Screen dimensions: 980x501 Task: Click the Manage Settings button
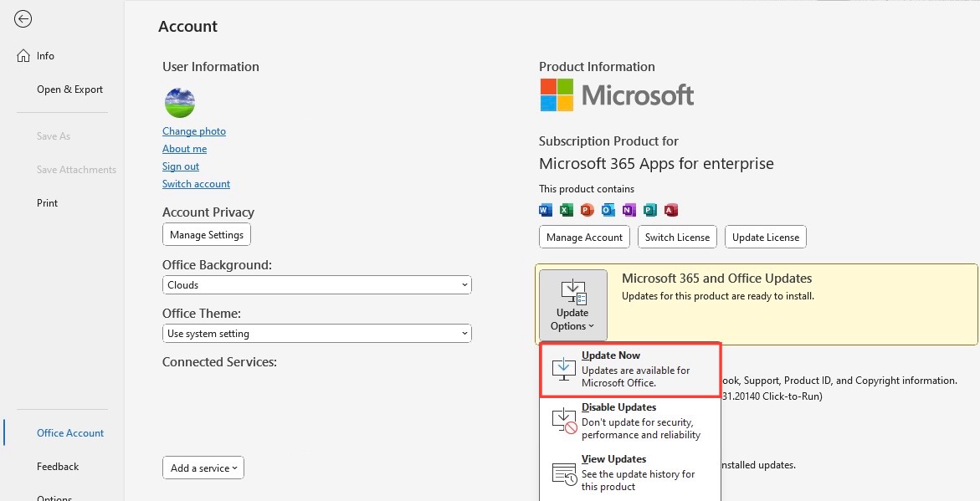click(x=207, y=235)
